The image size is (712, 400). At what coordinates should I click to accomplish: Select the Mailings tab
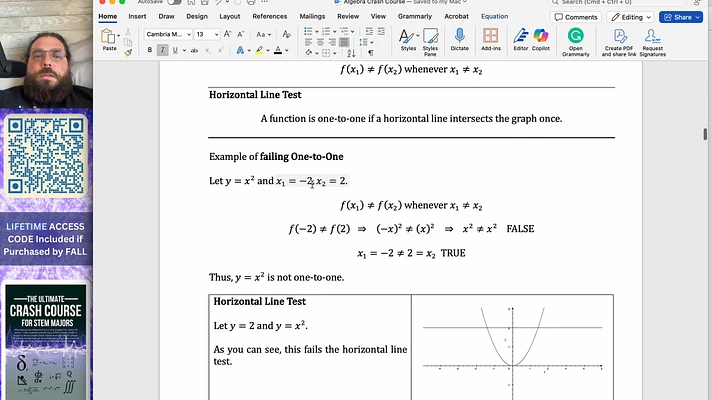click(x=312, y=16)
